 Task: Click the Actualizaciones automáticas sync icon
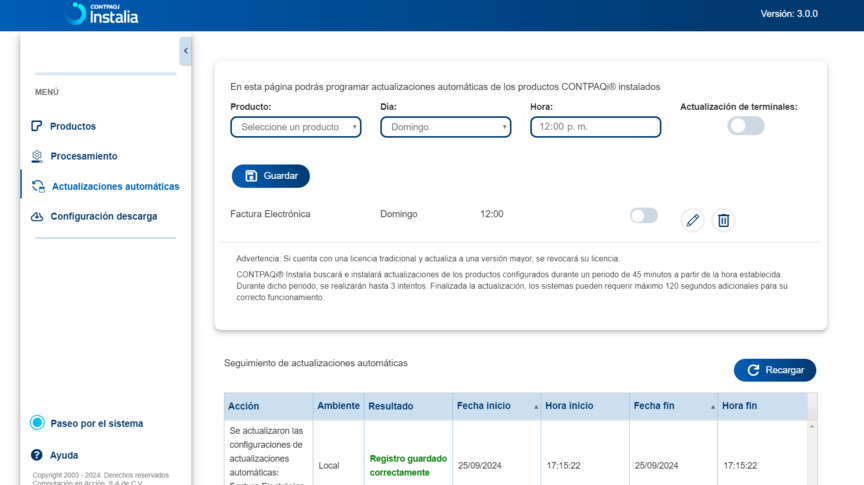[38, 186]
